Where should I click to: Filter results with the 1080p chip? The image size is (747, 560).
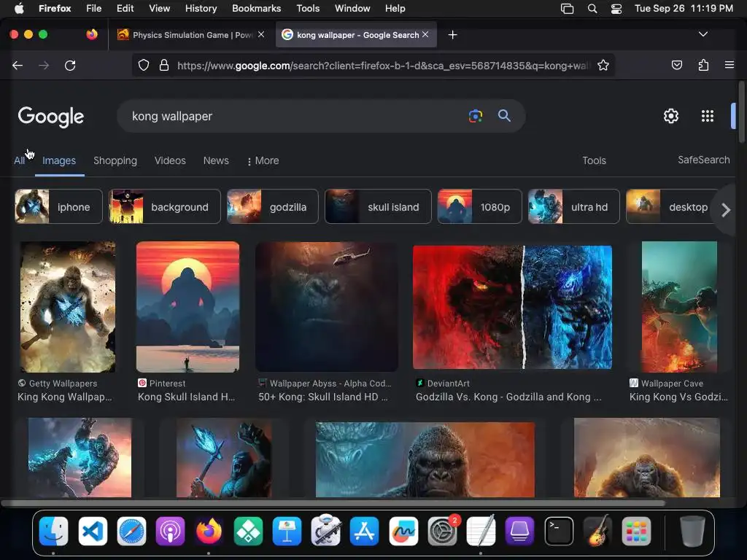[480, 206]
